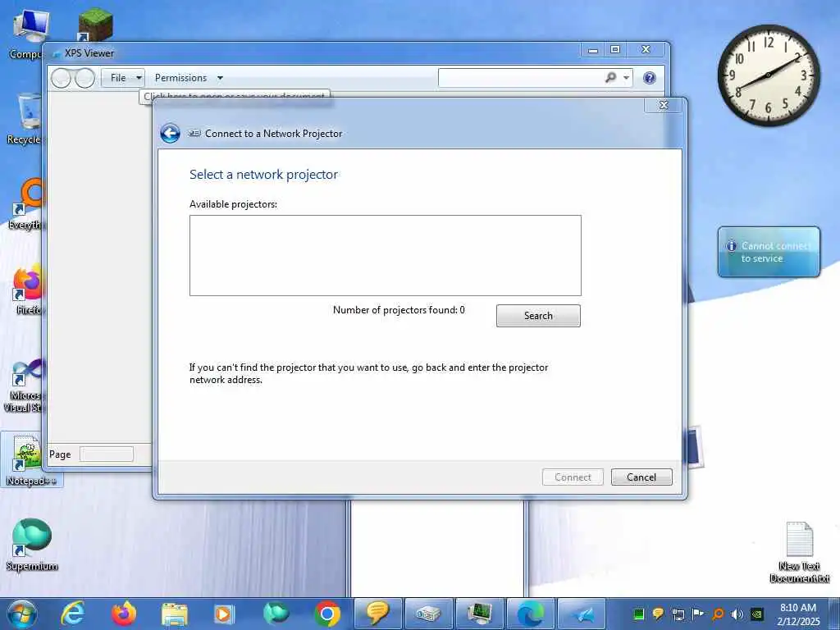Viewport: 840px width, 630px height.
Task: Select the Notepad++ desktop shortcut
Action: coord(31,459)
